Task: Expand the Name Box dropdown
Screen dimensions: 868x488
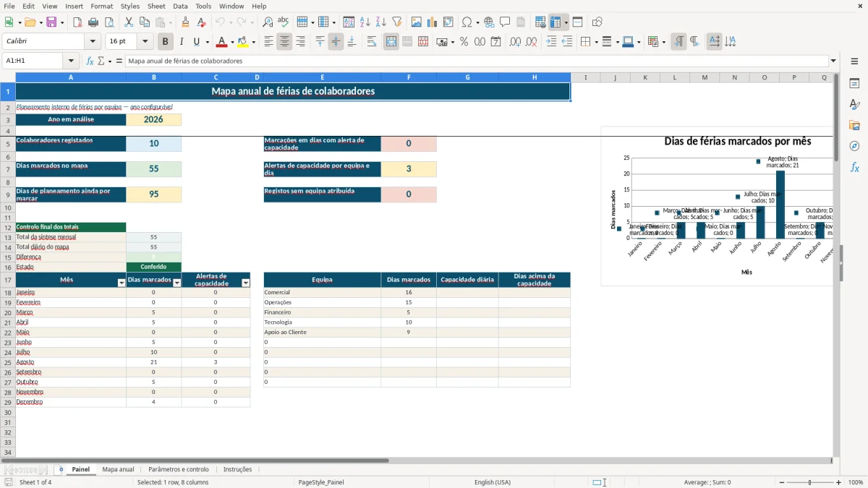Action: 71,61
